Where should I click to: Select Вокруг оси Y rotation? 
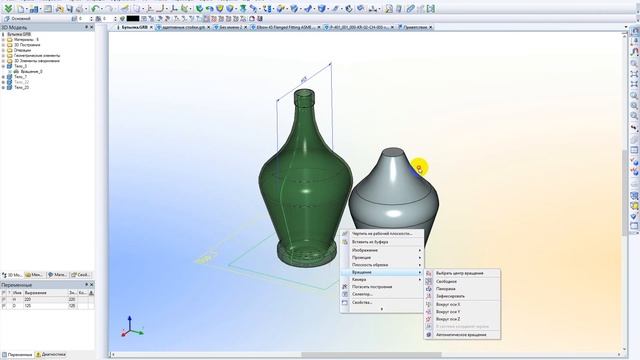(462, 312)
